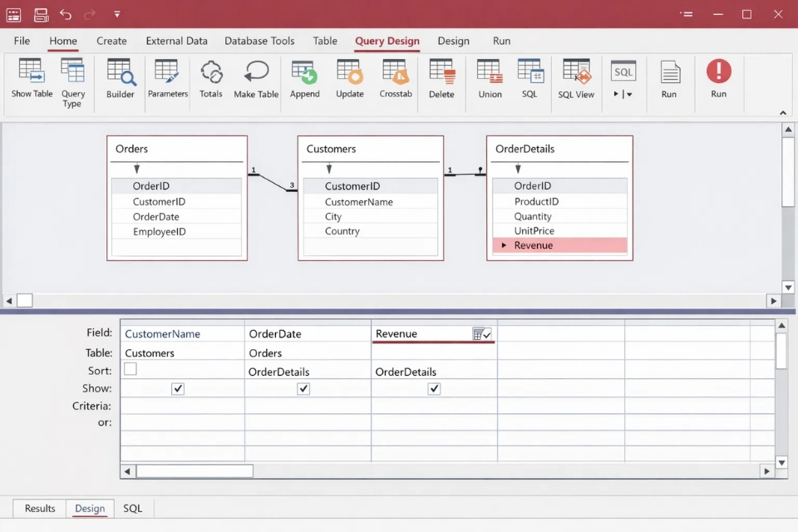Select the Make Table query icon
The image size is (798, 532).
pos(256,73)
